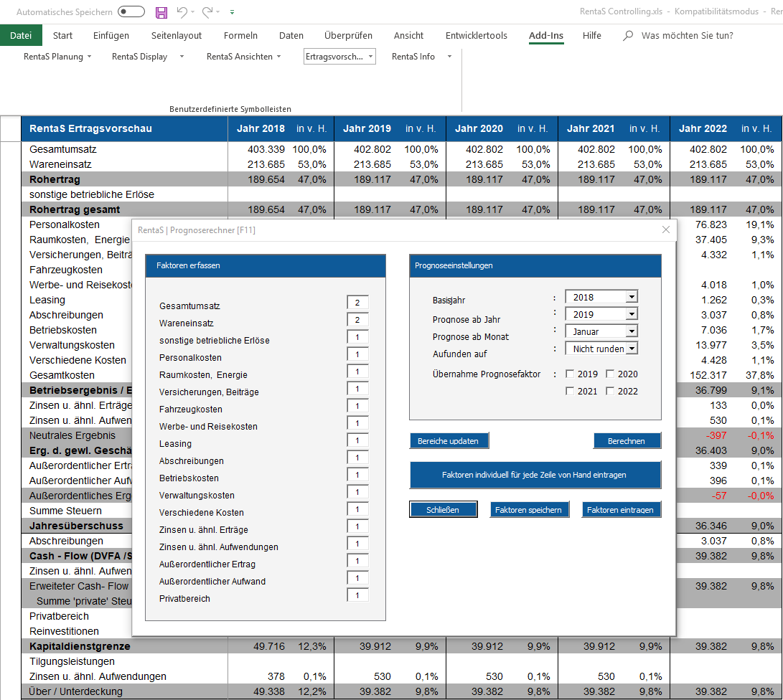The width and height of the screenshot is (783, 700).
Task: Select the 2022 Prognosefaktor checkbox
Action: coord(610,391)
